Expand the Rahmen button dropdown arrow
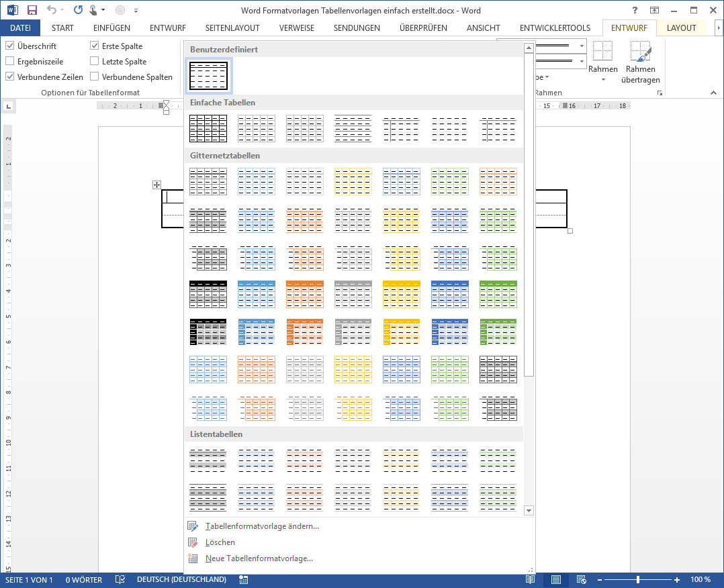The height and width of the screenshot is (588, 724). [603, 81]
